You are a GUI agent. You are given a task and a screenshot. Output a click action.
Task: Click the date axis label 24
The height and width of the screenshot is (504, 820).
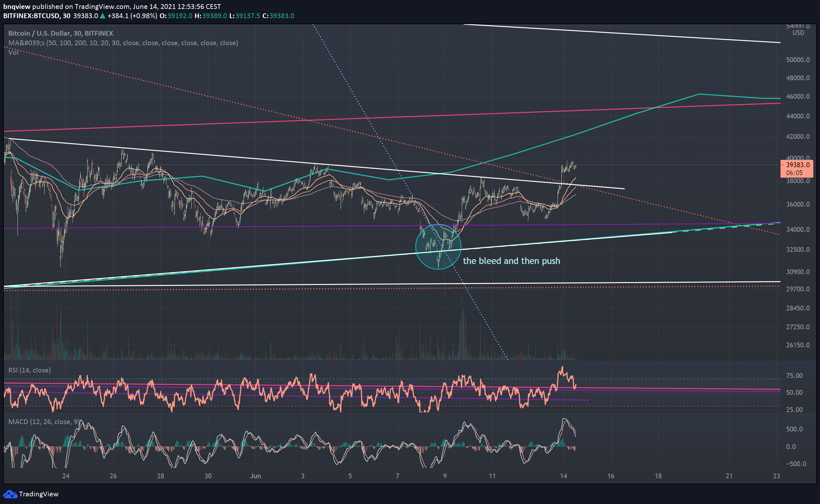(66, 476)
